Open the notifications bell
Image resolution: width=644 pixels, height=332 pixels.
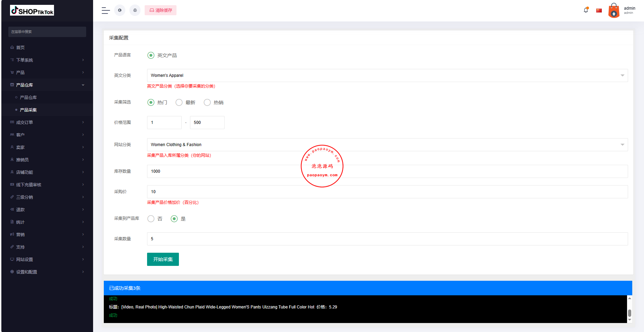click(x=586, y=10)
